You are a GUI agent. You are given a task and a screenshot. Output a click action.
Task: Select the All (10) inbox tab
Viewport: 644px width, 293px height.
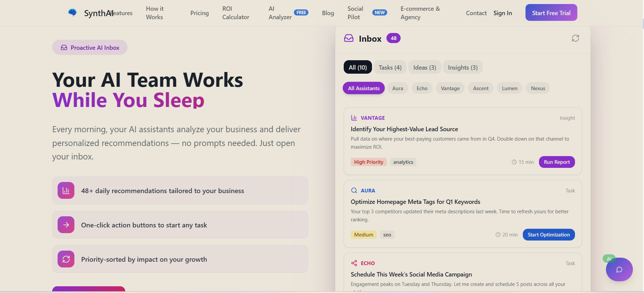tap(358, 67)
